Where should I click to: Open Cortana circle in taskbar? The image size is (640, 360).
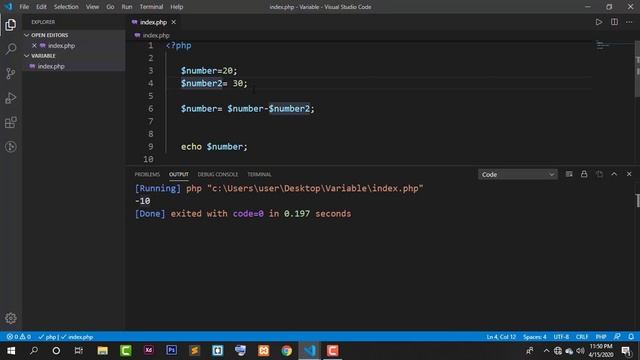pos(56,351)
